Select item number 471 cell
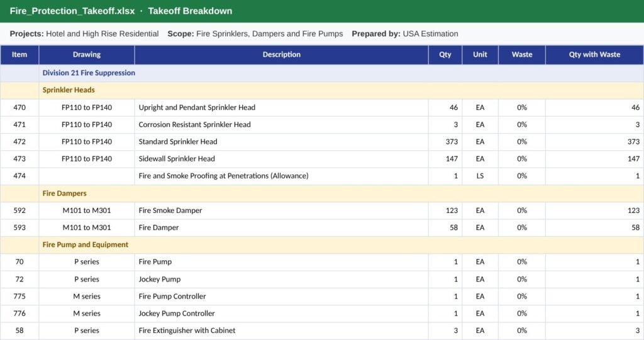Screen dimensions: 644x340 coord(19,125)
